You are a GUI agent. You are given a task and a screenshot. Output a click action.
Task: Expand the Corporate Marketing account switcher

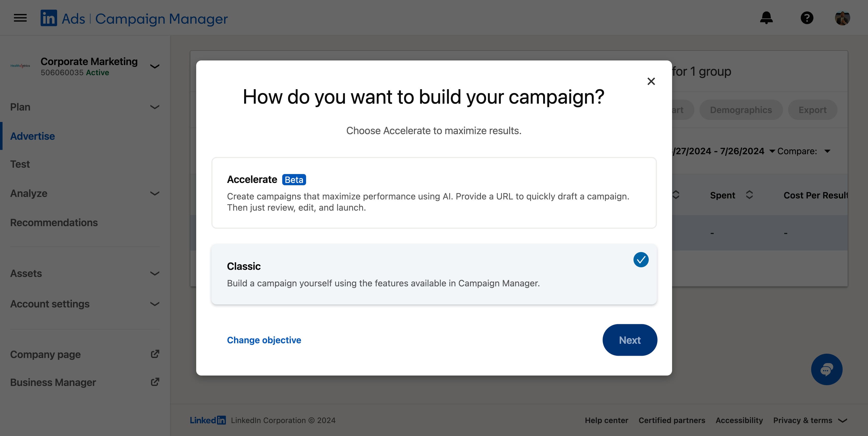pos(155,66)
